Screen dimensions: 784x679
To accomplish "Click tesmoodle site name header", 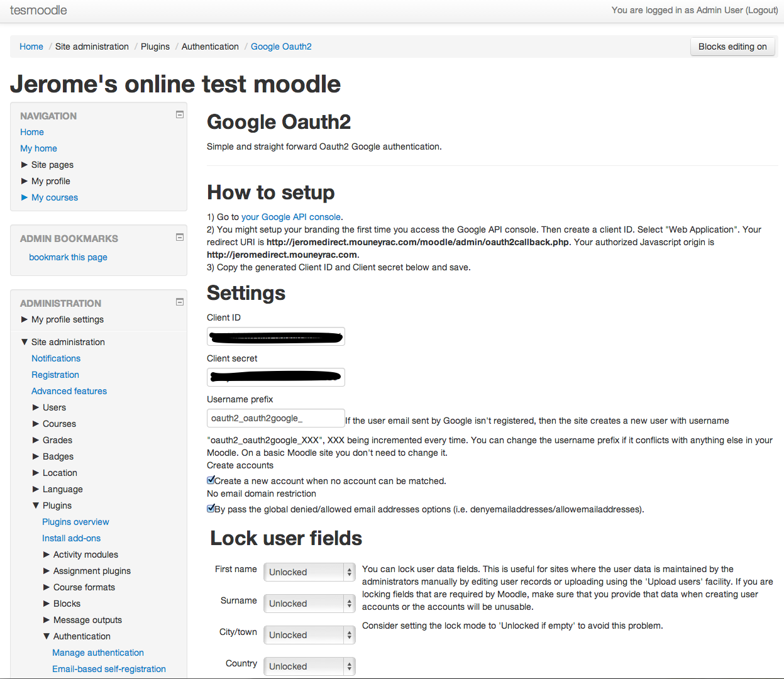I will 38,10.
